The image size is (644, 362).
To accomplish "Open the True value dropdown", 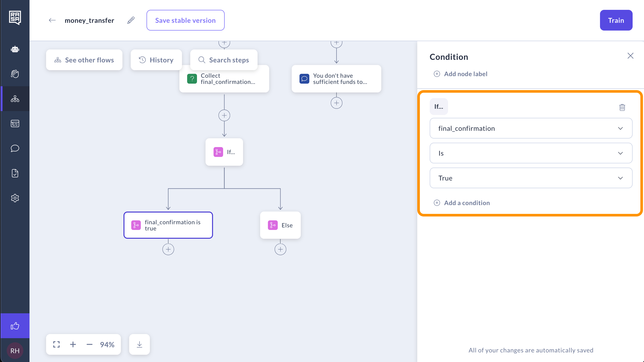I will pyautogui.click(x=531, y=178).
